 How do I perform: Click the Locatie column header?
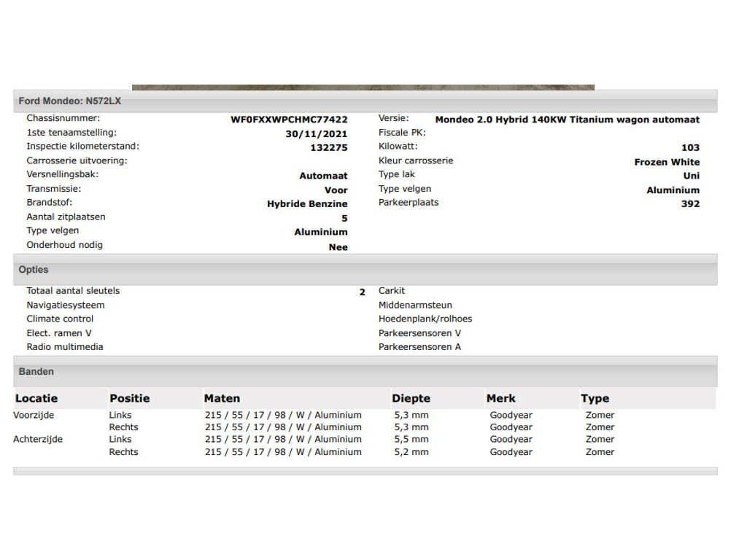pyautogui.click(x=36, y=399)
